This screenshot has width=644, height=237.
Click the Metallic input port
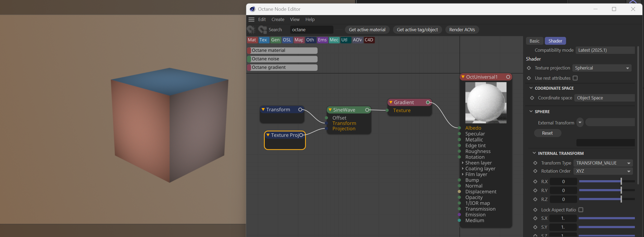tap(459, 140)
